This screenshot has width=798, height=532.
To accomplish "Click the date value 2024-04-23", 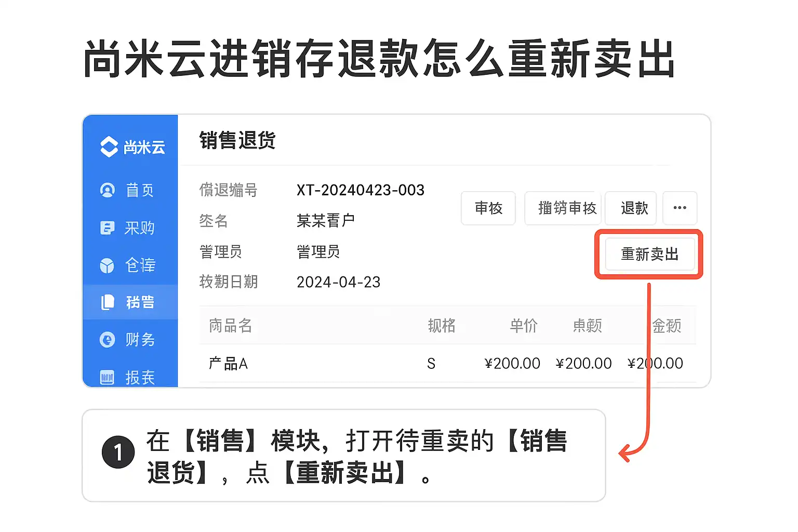I will pos(339,282).
